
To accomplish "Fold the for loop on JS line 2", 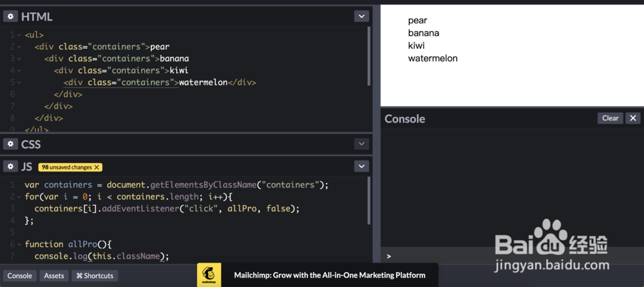I will tap(19, 197).
